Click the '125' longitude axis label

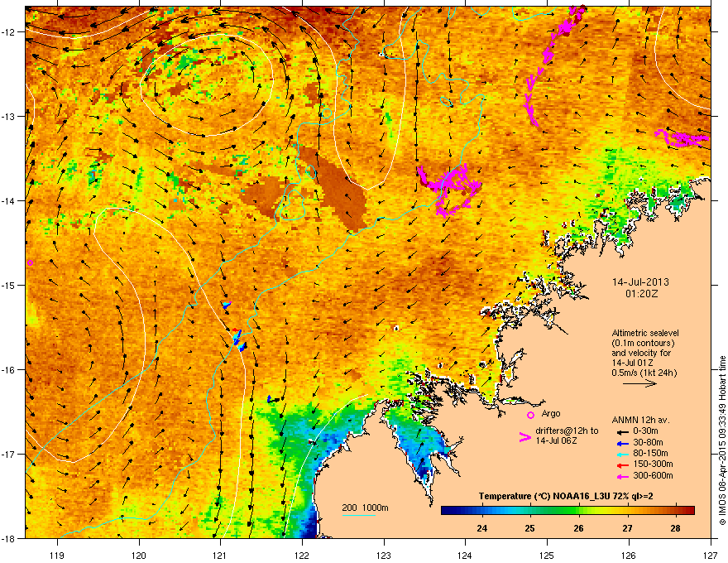click(x=547, y=555)
